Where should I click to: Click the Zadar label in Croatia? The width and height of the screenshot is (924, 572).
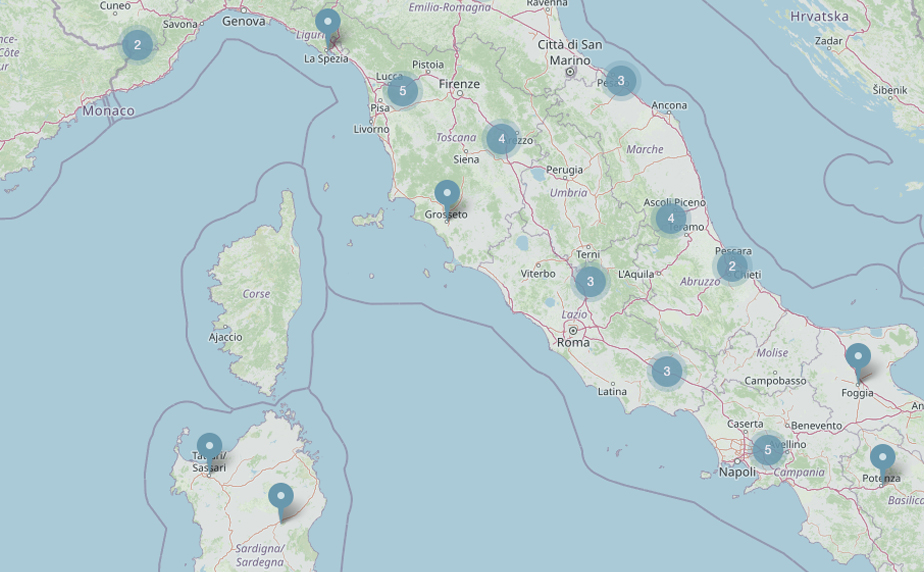coord(828,41)
